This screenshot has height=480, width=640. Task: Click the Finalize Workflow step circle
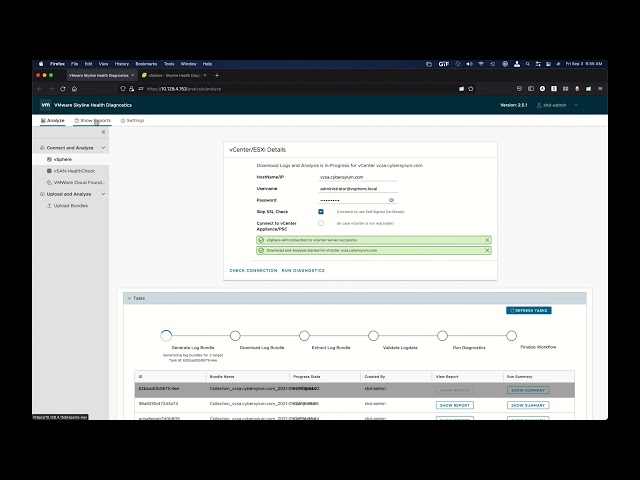(511, 336)
